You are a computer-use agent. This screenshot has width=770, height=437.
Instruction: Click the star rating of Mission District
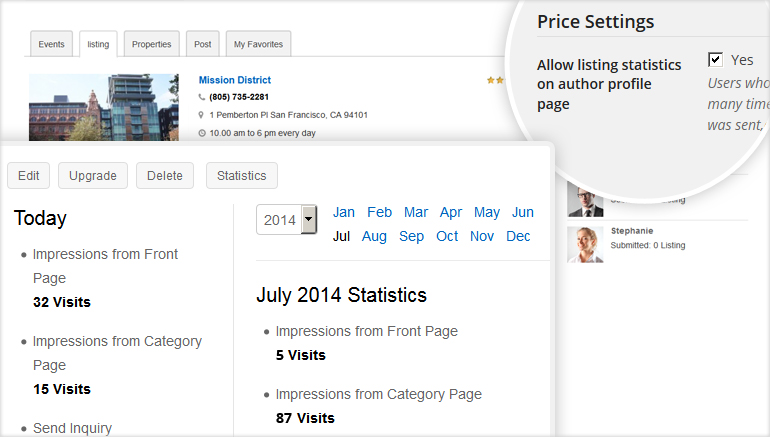tap(495, 80)
